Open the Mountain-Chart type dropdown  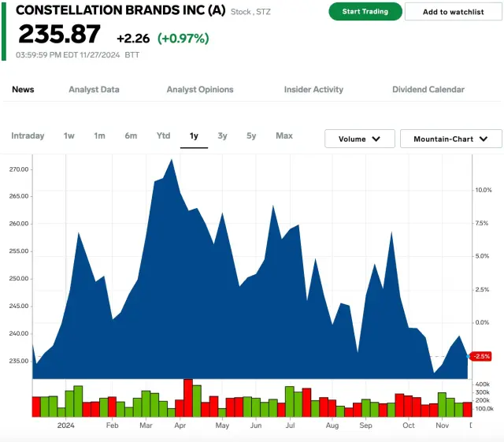coord(451,139)
